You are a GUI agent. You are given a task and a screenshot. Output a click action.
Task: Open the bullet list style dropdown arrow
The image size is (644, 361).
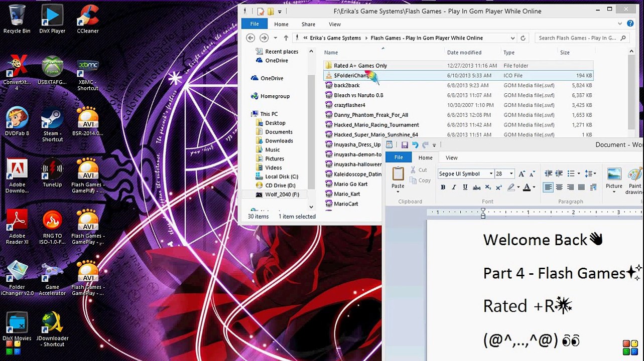(x=579, y=173)
